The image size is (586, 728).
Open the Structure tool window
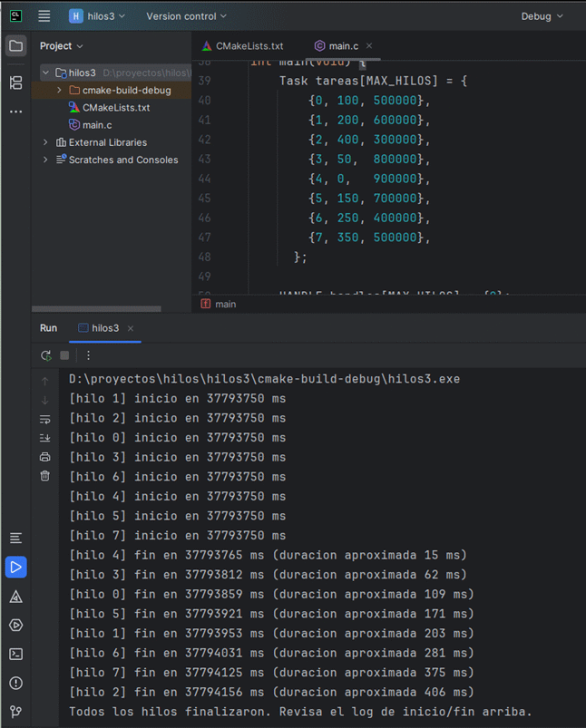(x=15, y=83)
